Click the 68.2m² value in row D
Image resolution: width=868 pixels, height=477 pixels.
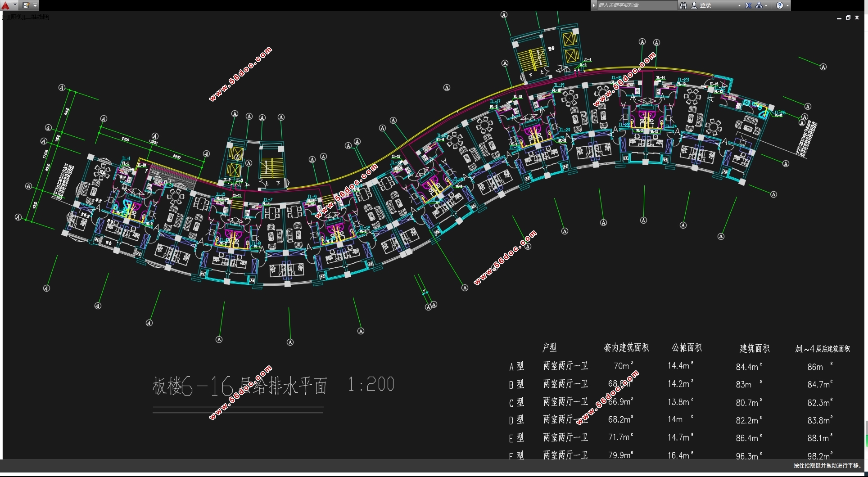[621, 419]
